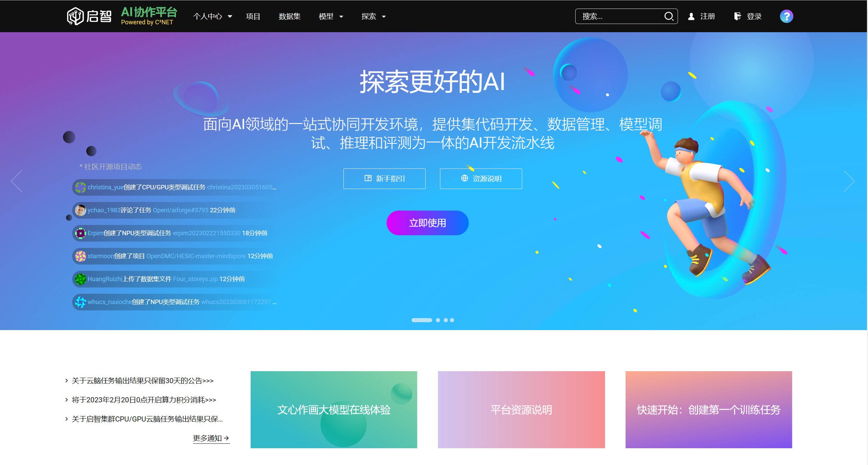
Task: Click christina_yue's green avatar icon
Action: coord(80,187)
